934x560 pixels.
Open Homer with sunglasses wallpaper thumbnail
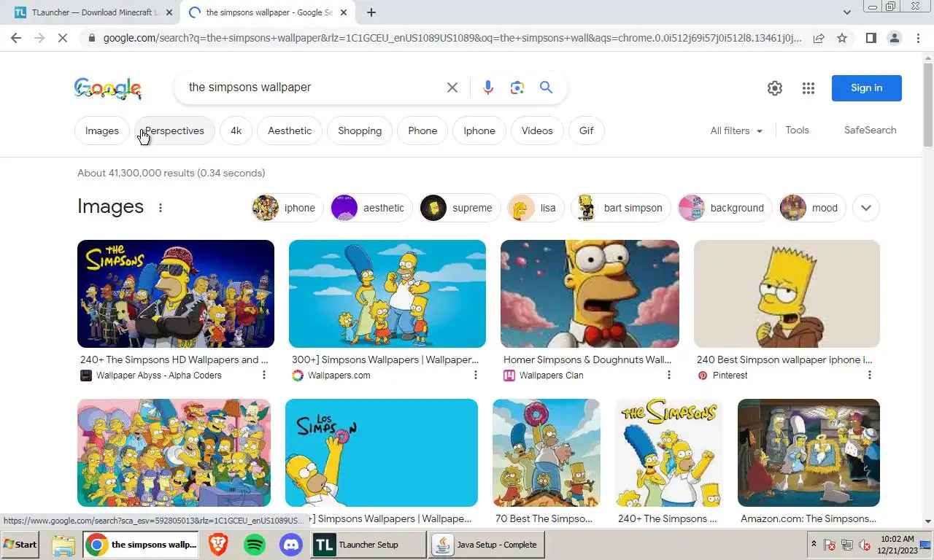click(x=176, y=294)
